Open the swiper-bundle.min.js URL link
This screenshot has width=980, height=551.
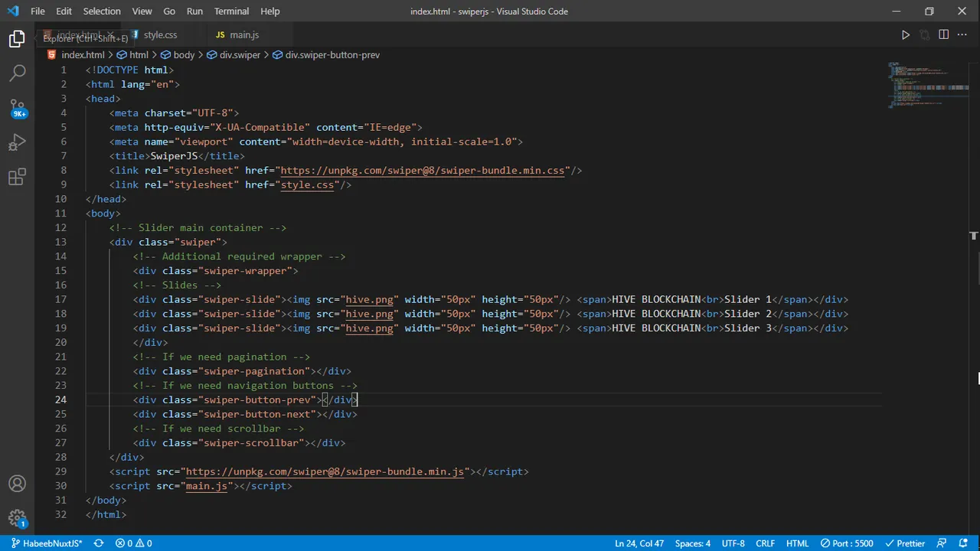[x=325, y=471]
